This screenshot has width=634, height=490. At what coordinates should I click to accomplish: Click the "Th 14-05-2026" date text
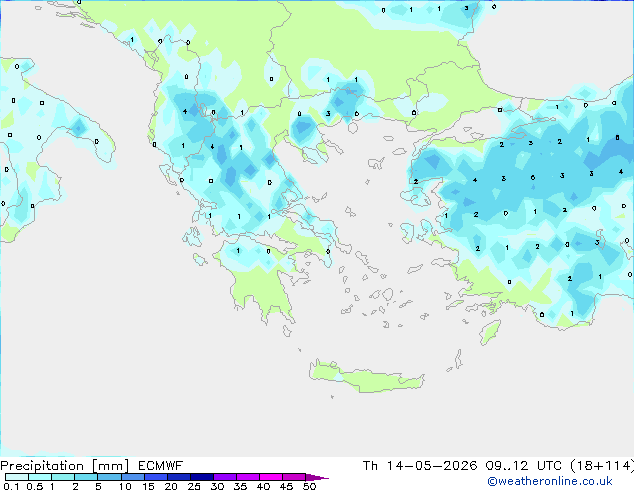click(420, 466)
